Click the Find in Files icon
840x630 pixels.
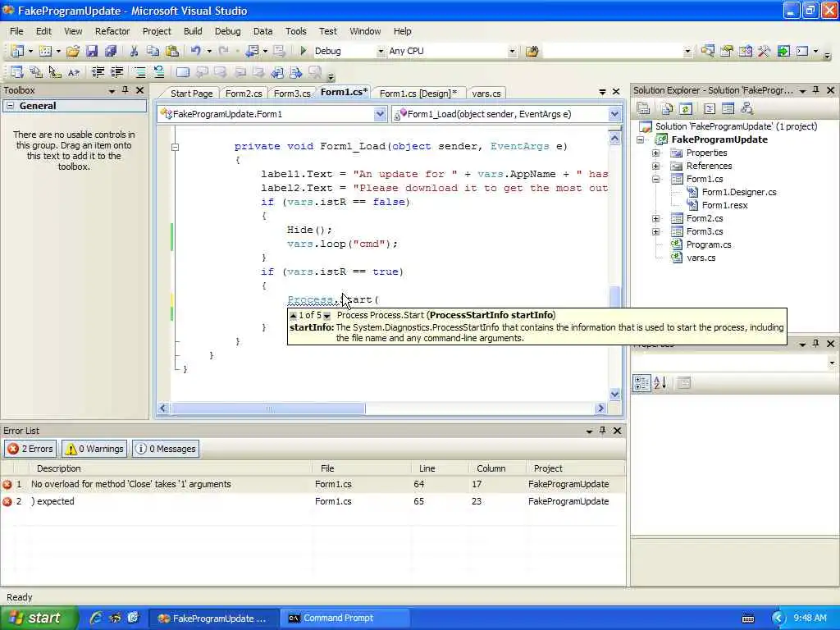(532, 51)
